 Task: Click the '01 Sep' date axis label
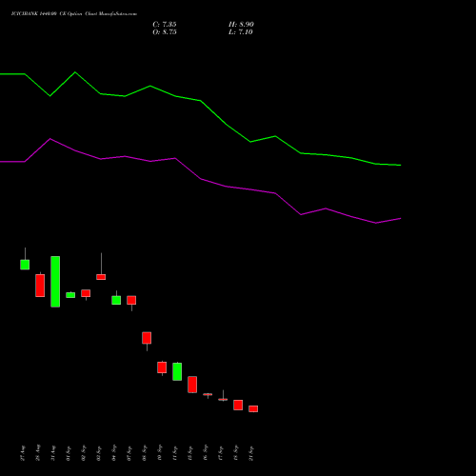point(69,453)
